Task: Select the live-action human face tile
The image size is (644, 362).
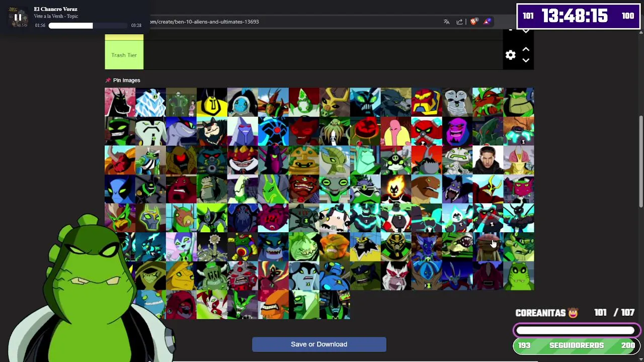Action: point(488,160)
